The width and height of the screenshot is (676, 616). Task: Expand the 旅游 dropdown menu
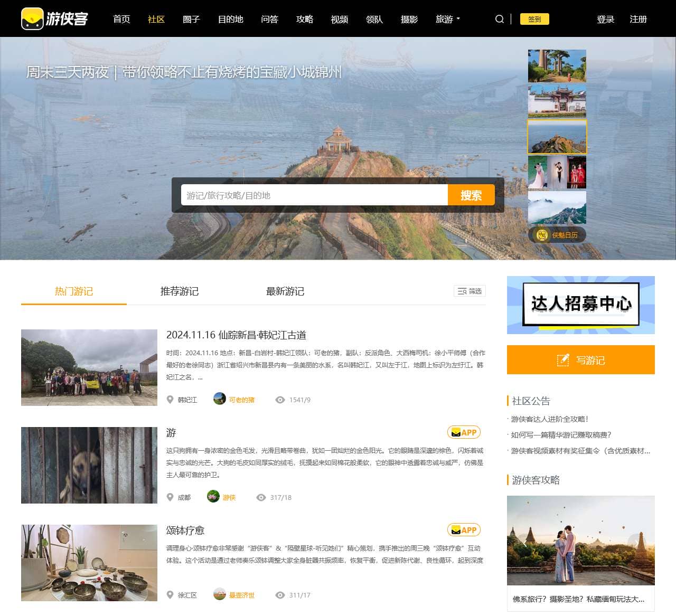(x=447, y=19)
